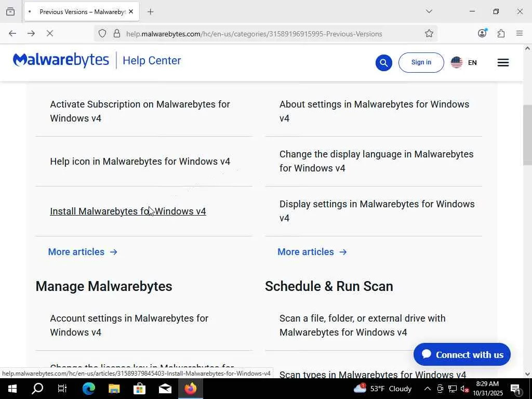Open File Explorer from the taskbar
Image resolution: width=532 pixels, height=399 pixels.
pyautogui.click(x=114, y=389)
